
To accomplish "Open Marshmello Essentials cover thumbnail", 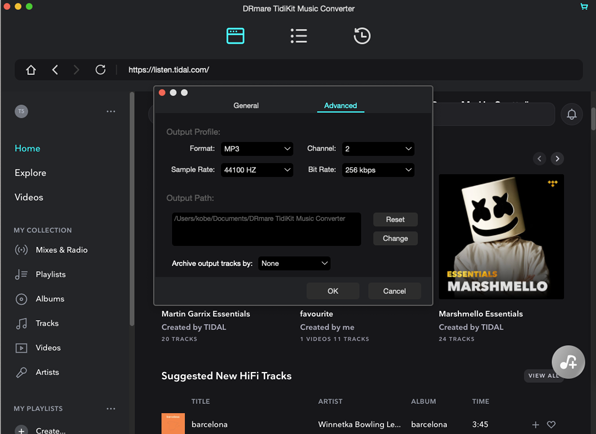I will 501,236.
